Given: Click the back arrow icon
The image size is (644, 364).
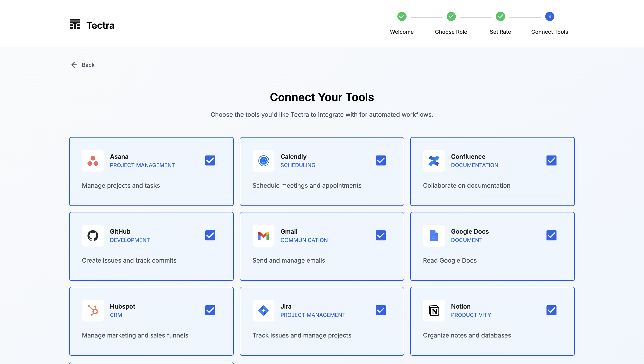Looking at the screenshot, I should [x=74, y=65].
